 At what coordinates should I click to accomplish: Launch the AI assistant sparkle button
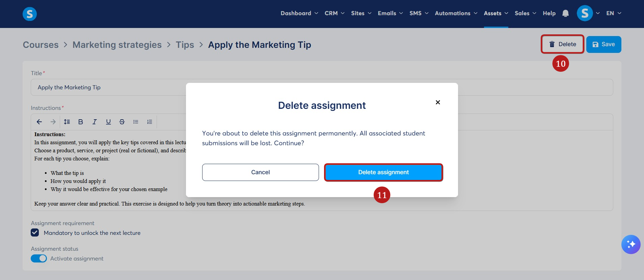(631, 244)
